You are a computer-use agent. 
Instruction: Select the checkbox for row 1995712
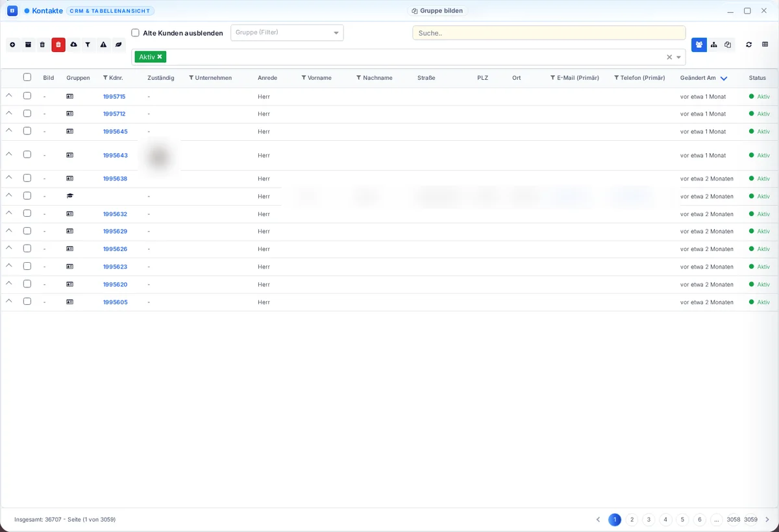(x=27, y=113)
